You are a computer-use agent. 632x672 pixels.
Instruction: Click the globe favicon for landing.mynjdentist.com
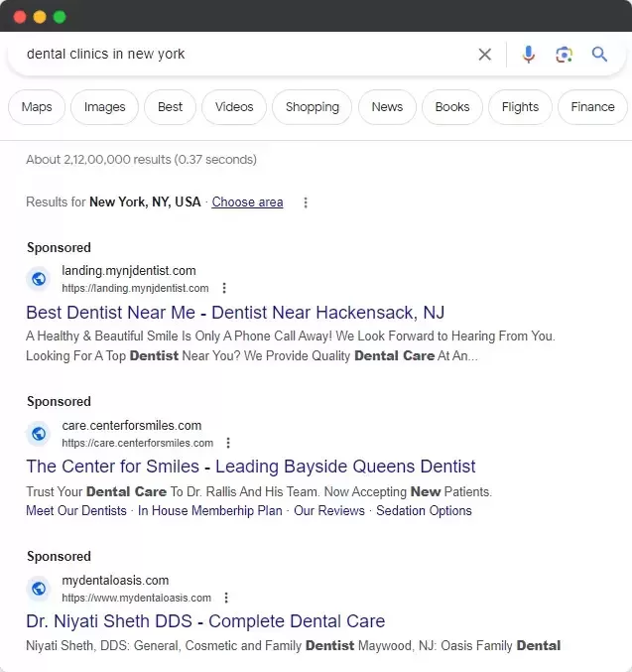[x=39, y=279]
